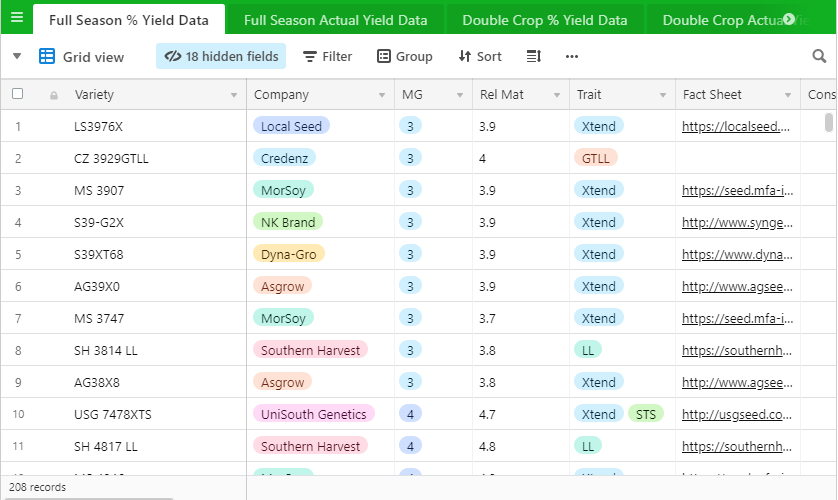
Task: Open the Filter options
Action: (x=328, y=56)
